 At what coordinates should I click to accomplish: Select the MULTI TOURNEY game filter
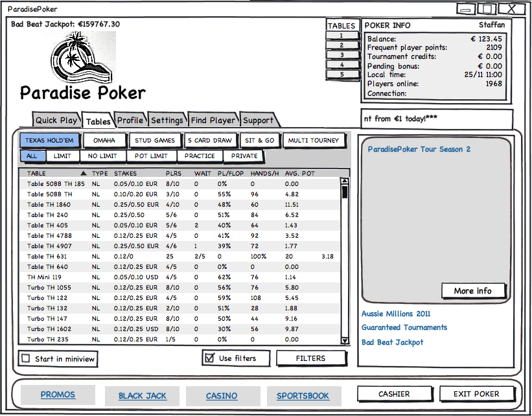(314, 140)
